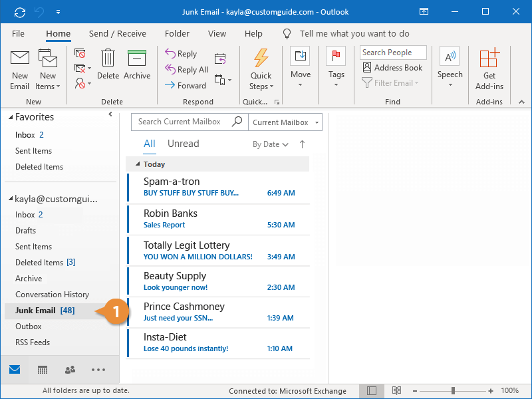The width and height of the screenshot is (532, 399).
Task: Click Reply in the Respond group
Action: coord(181,54)
